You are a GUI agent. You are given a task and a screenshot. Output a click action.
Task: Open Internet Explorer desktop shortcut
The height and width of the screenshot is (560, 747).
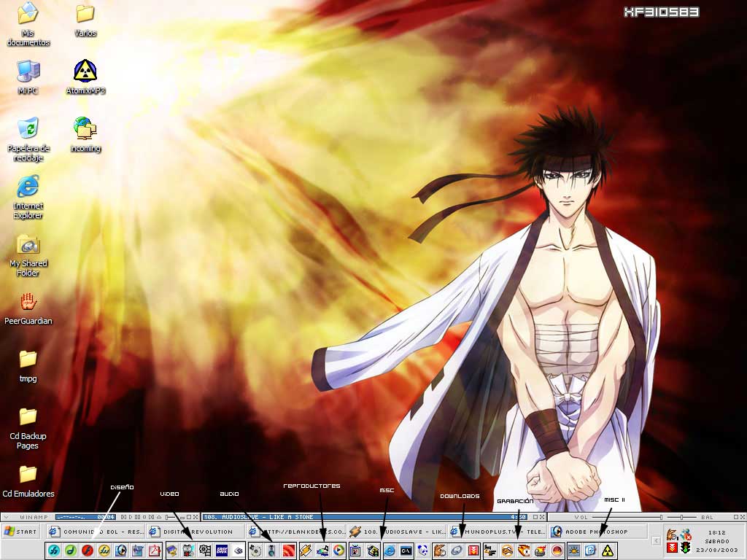pos(28,197)
